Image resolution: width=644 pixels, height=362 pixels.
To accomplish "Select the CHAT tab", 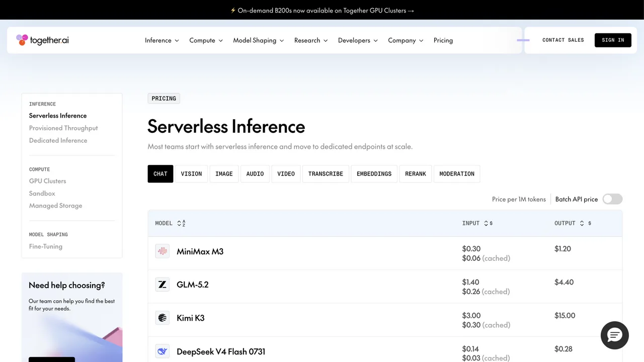I will (160, 173).
